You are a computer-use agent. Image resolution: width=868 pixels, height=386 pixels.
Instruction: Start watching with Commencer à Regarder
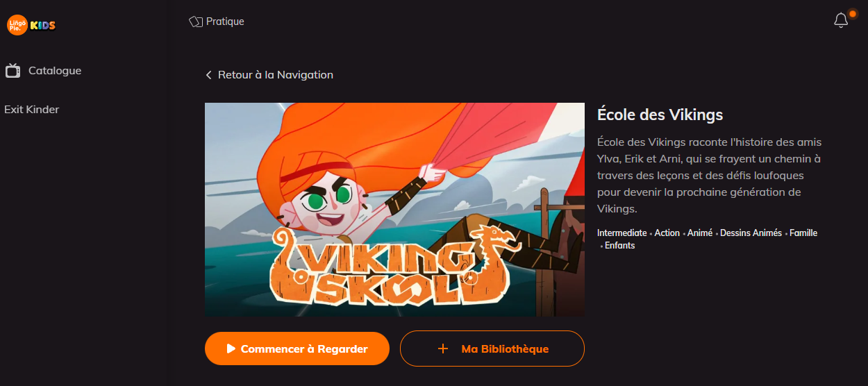pyautogui.click(x=297, y=349)
